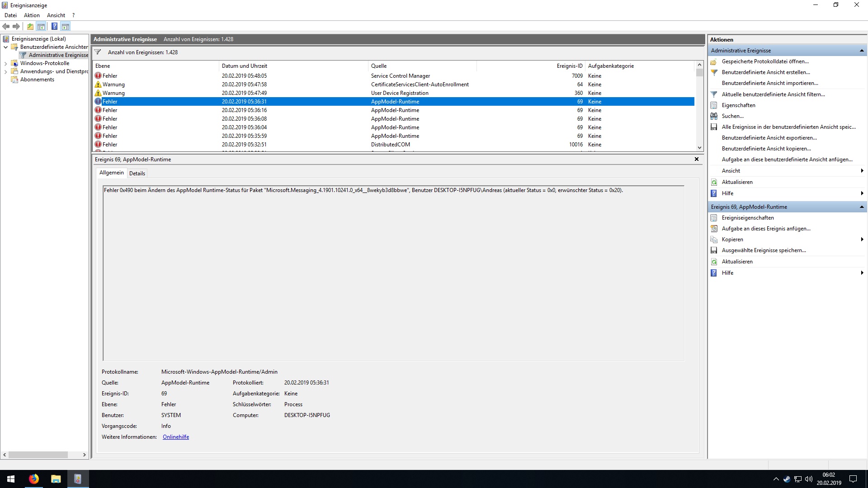
Task: Select the Fehler row at 05:35:59
Action: click(393, 136)
